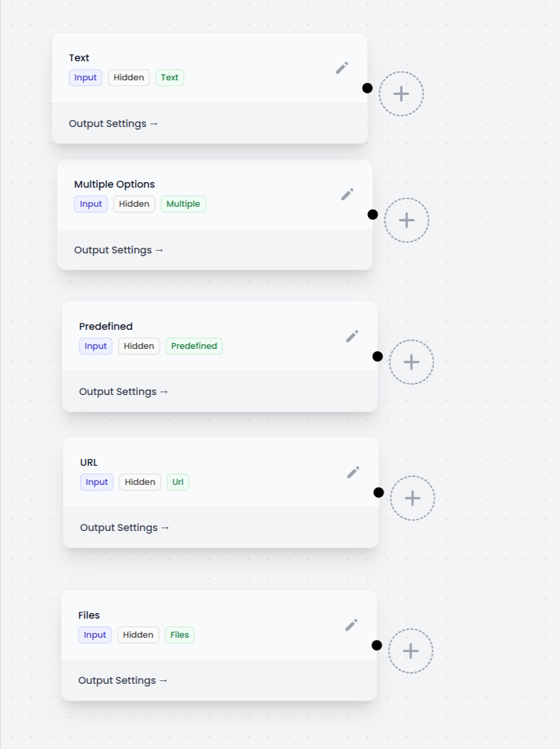Click the green Multiple tag
Screen dimensions: 560x749
pyautogui.click(x=183, y=204)
